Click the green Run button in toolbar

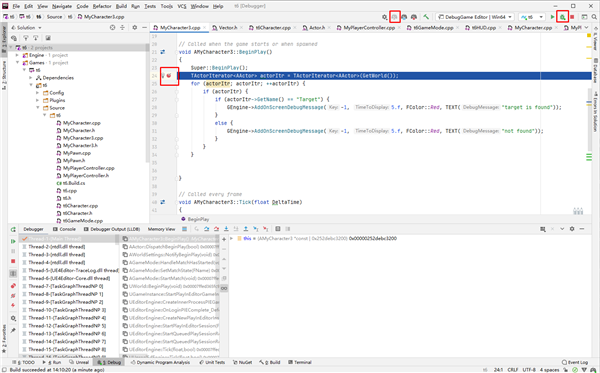pos(552,17)
